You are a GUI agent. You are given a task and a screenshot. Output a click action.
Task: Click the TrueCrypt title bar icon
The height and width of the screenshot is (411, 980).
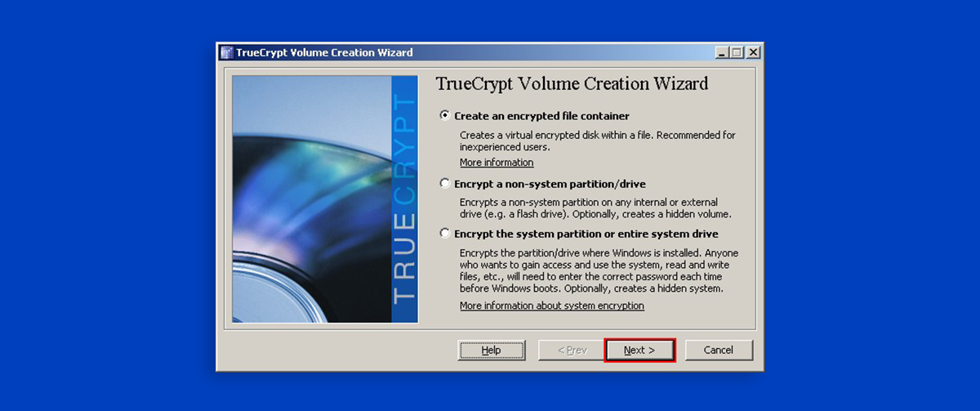point(227,52)
